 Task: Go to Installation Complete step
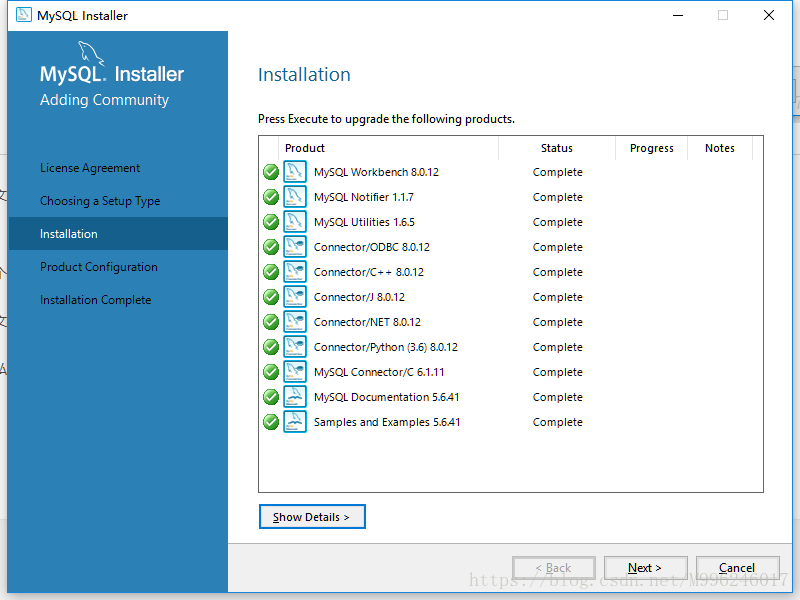pyautogui.click(x=95, y=300)
